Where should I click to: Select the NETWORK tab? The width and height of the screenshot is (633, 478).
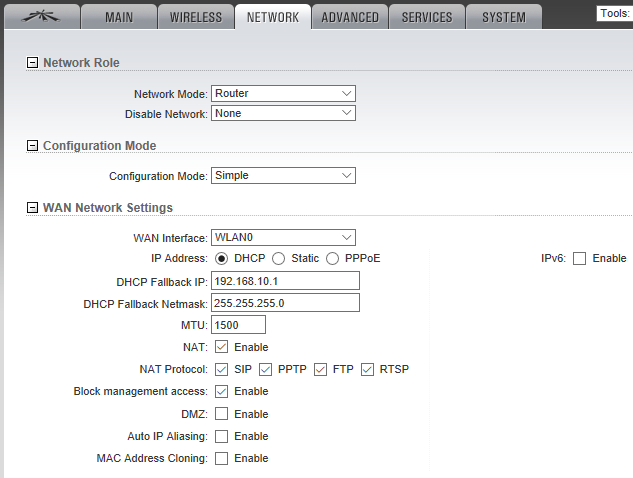click(273, 17)
